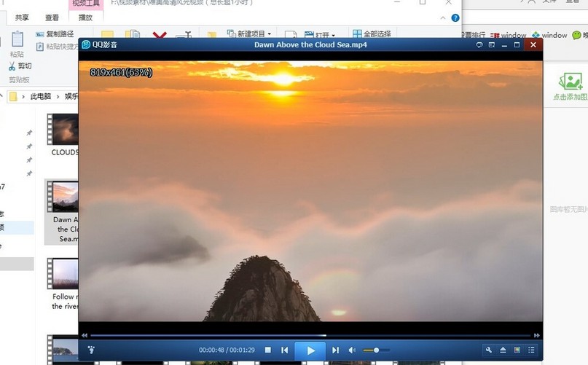
Task: Adjust the volume slider
Action: [376, 350]
